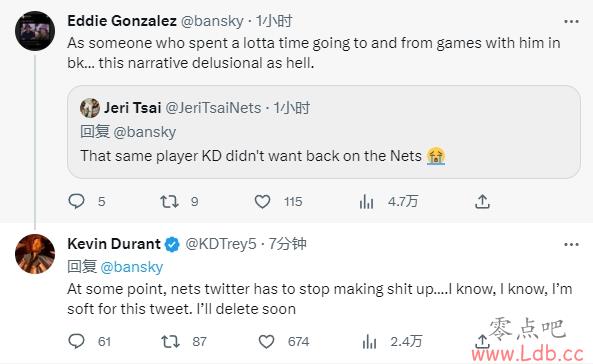Open more options on Kevin Durant's tweet
This screenshot has height=364, width=593.
(571, 245)
